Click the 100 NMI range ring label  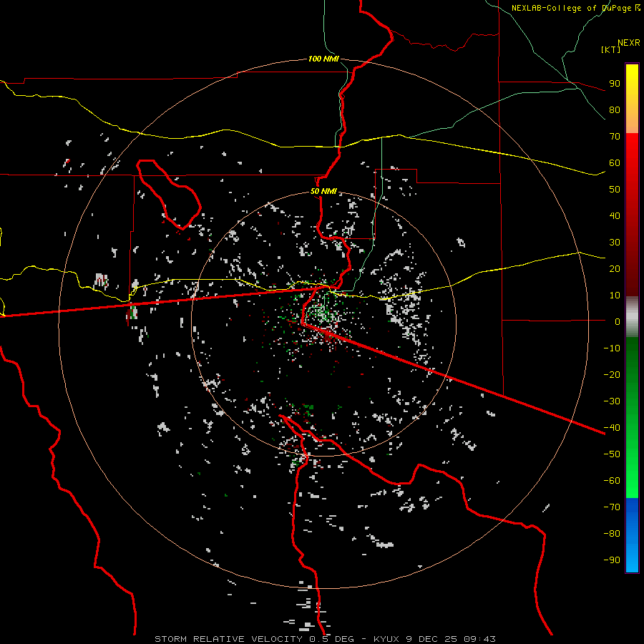[x=323, y=59]
